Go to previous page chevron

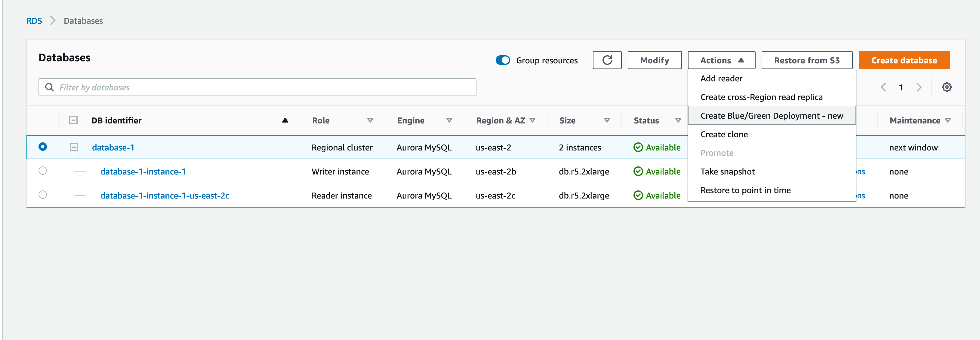(883, 87)
